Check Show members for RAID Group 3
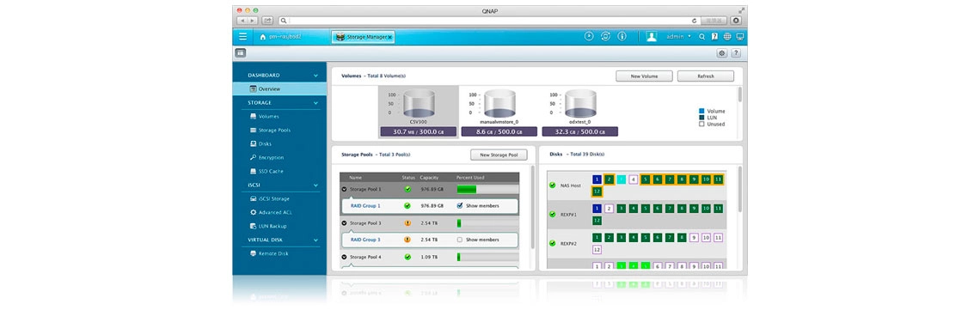This screenshot has width=980, height=310. pos(460,240)
